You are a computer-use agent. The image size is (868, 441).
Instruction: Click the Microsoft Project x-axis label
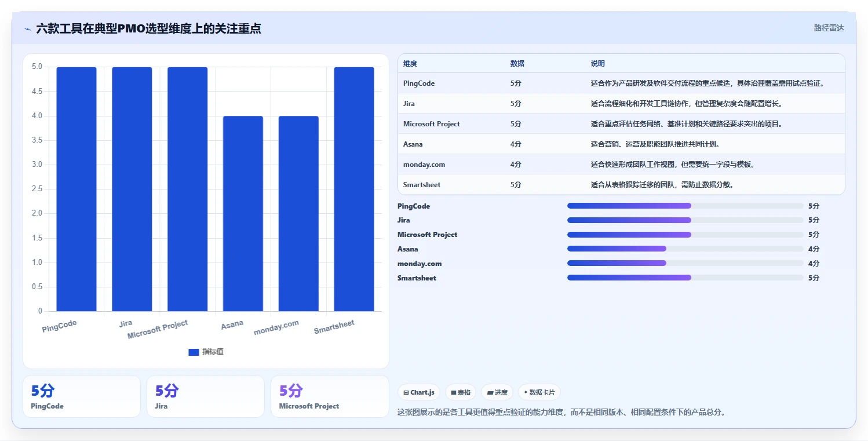(x=158, y=329)
